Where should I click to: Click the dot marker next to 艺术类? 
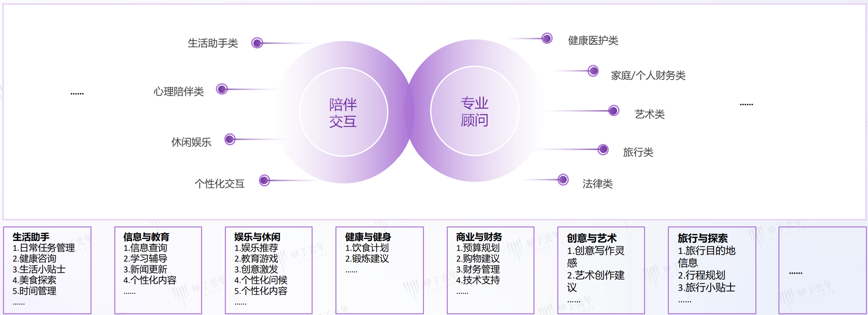click(x=614, y=111)
